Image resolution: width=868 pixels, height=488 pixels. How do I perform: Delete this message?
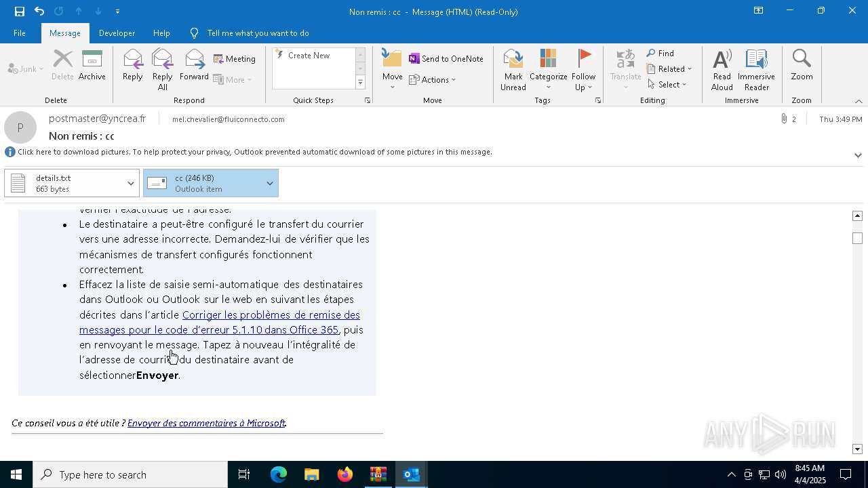[62, 65]
